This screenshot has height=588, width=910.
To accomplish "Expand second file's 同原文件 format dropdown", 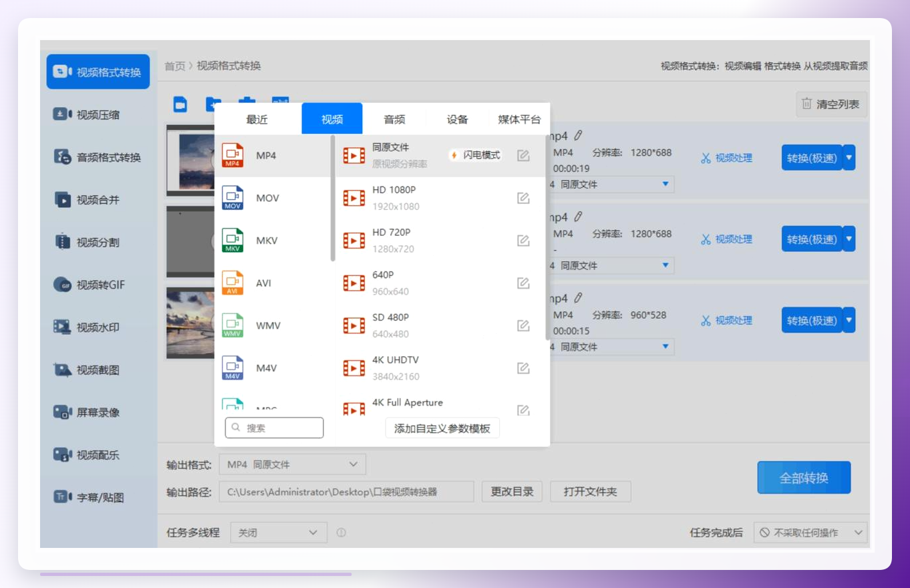I will click(665, 265).
